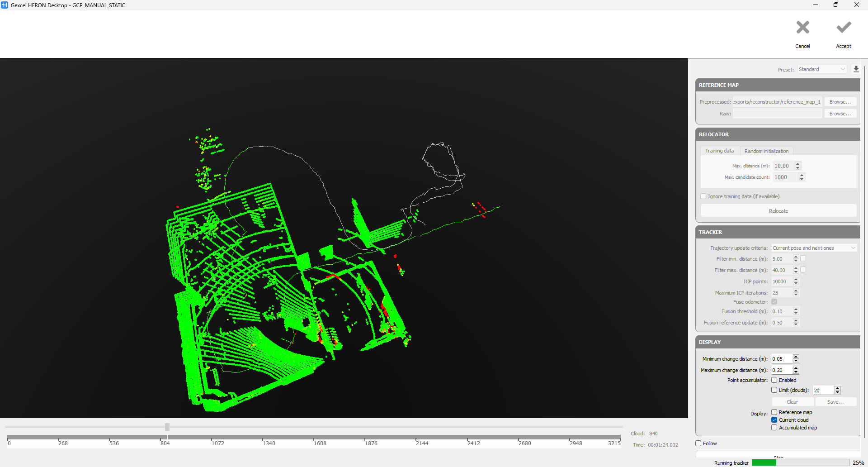Select the Training data tab
The height and width of the screenshot is (467, 868).
[719, 151]
